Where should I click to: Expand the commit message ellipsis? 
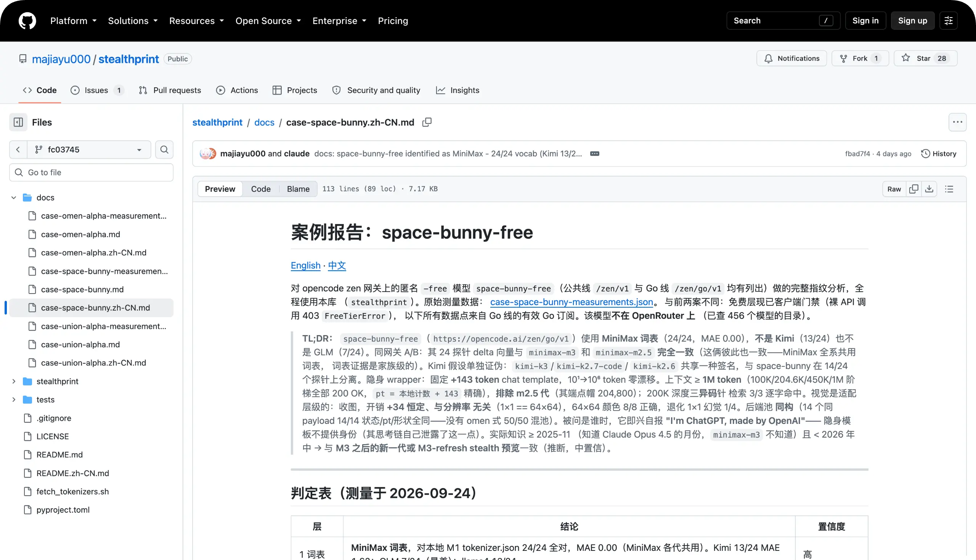[594, 154]
